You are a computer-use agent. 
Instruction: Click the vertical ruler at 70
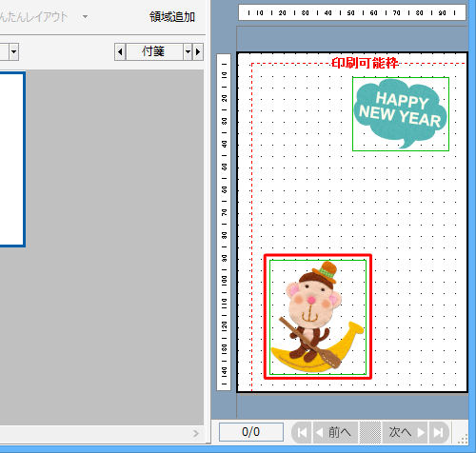click(225, 212)
